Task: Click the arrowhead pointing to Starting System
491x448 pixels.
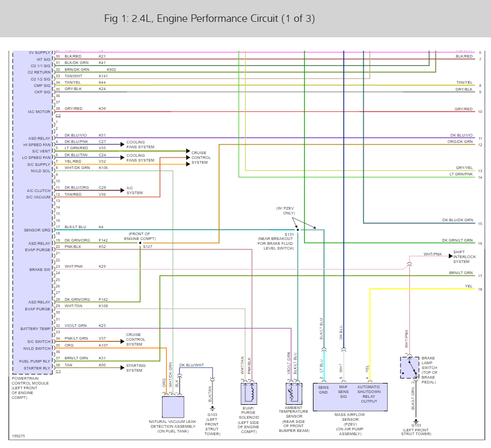Action: click(x=123, y=368)
